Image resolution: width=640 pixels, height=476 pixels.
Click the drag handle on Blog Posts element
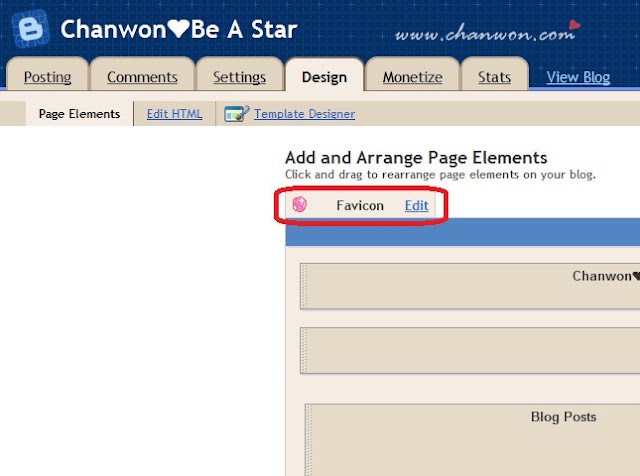point(309,440)
